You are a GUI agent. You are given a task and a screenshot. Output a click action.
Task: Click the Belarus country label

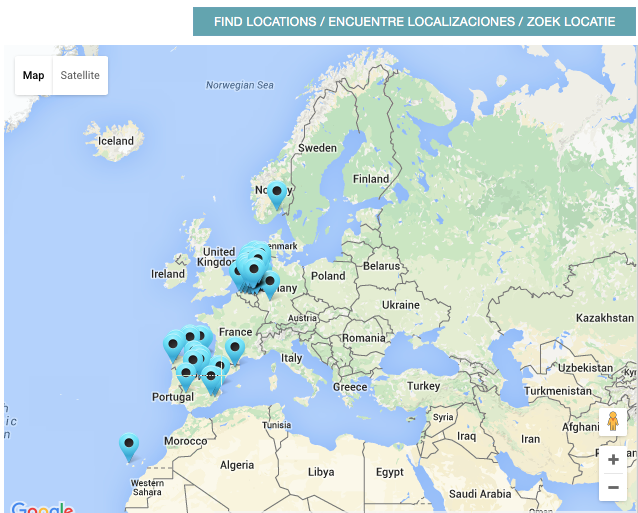tap(381, 266)
